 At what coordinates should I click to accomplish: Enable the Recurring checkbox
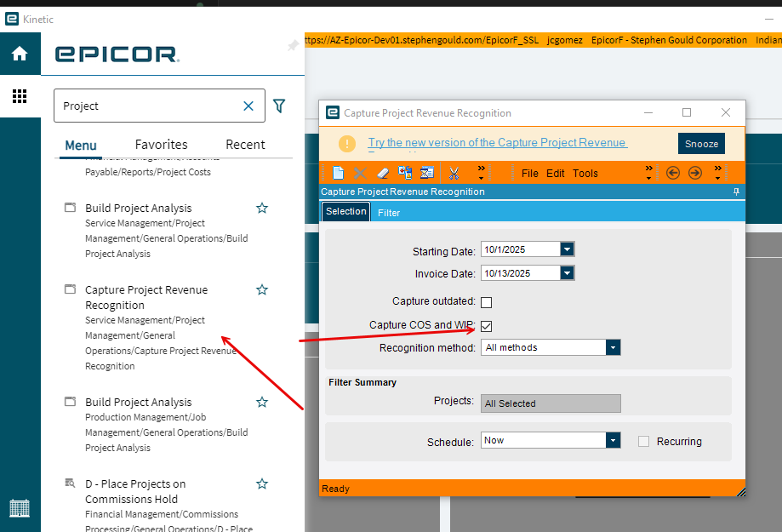point(644,441)
